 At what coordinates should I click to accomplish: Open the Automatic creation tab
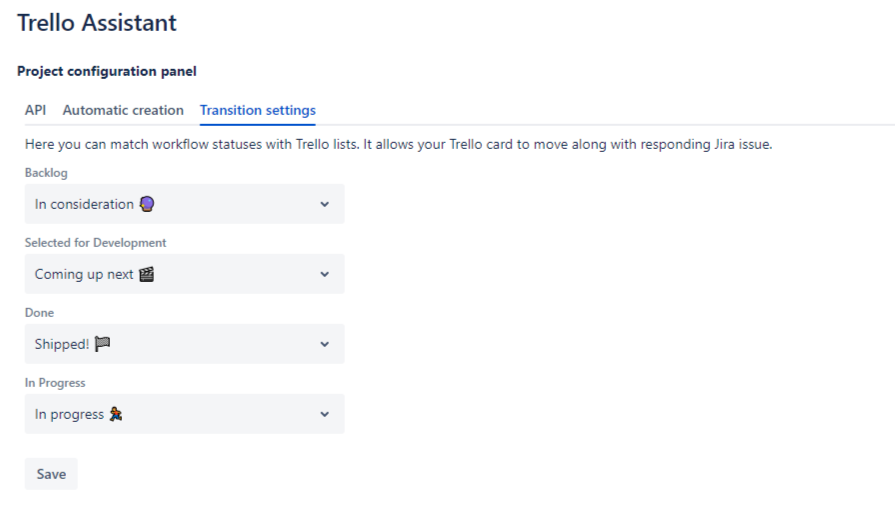tap(123, 110)
